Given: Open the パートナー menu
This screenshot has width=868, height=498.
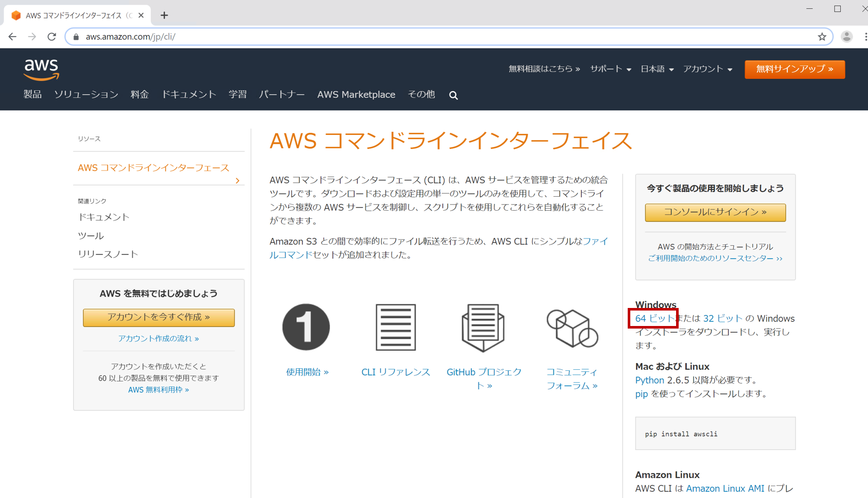Looking at the screenshot, I should [x=281, y=94].
